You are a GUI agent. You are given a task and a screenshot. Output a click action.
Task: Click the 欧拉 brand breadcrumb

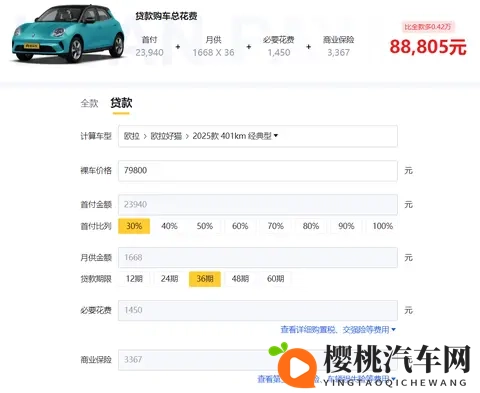click(132, 136)
